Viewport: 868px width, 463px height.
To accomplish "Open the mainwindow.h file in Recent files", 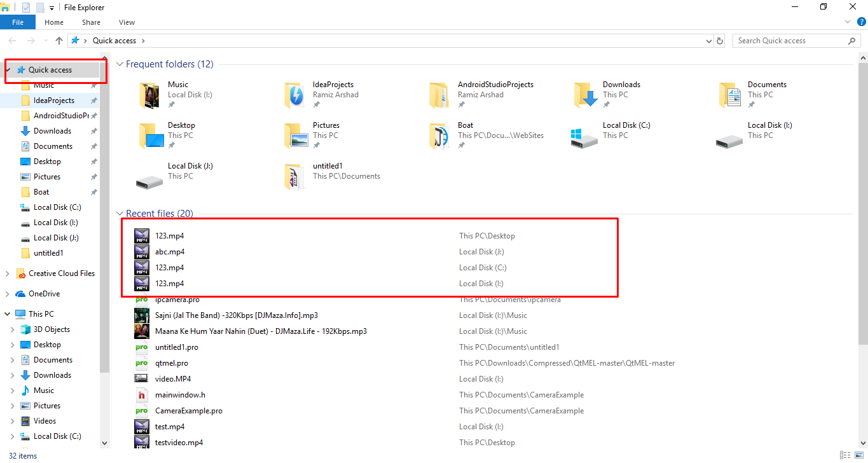I will point(180,395).
